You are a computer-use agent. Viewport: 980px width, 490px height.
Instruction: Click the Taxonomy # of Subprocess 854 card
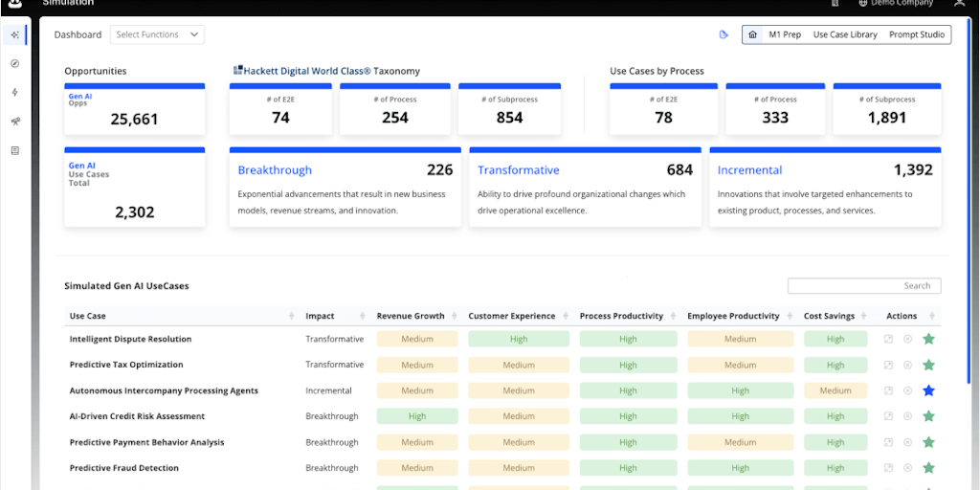pos(509,109)
